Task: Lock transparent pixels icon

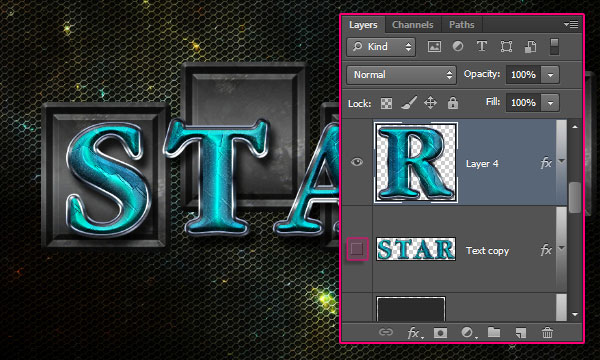Action: coord(386,103)
